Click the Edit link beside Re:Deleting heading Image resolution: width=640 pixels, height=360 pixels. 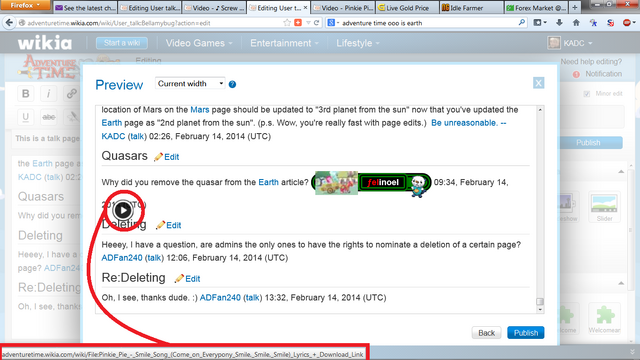(187, 279)
